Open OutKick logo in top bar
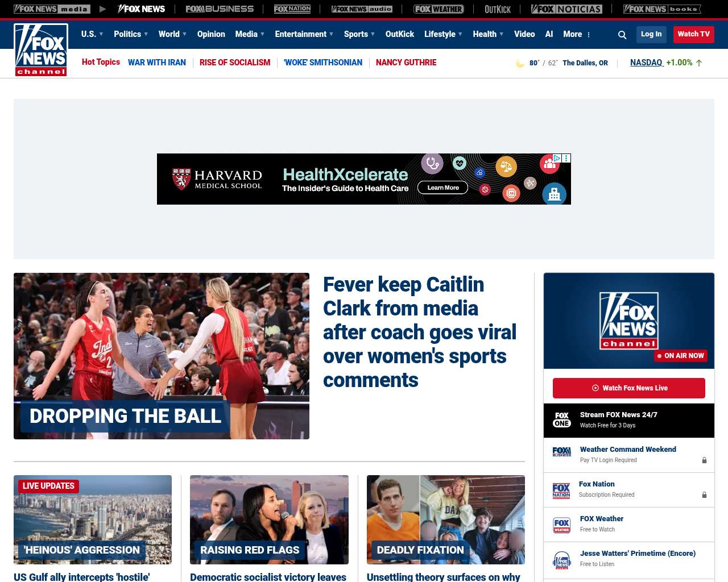This screenshot has width=728, height=582. click(x=498, y=9)
